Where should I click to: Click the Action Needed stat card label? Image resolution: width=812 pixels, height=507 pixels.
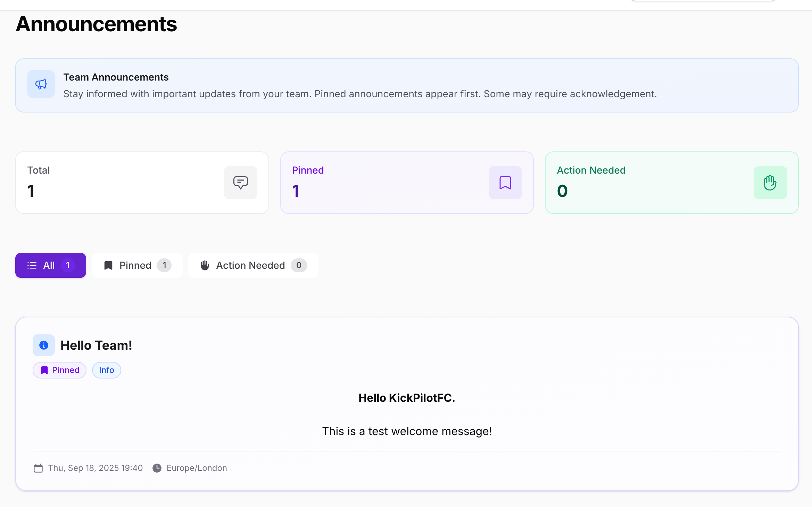pyautogui.click(x=591, y=170)
